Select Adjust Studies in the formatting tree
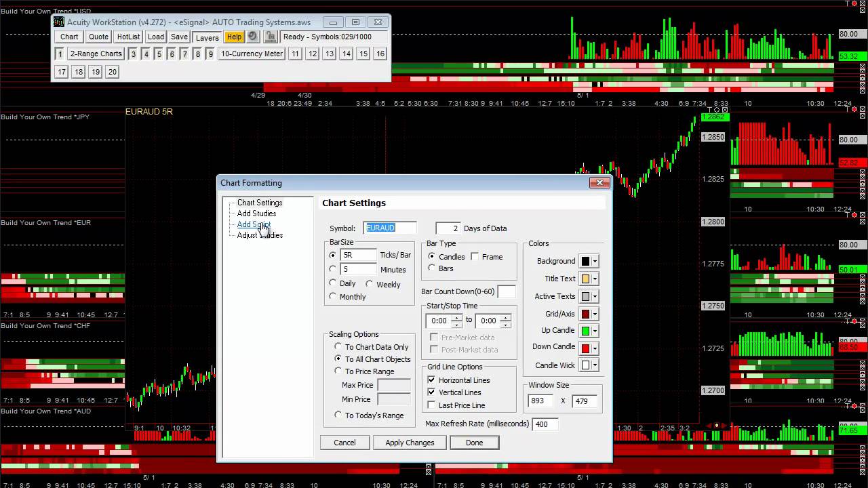This screenshot has width=868, height=488. pos(260,235)
